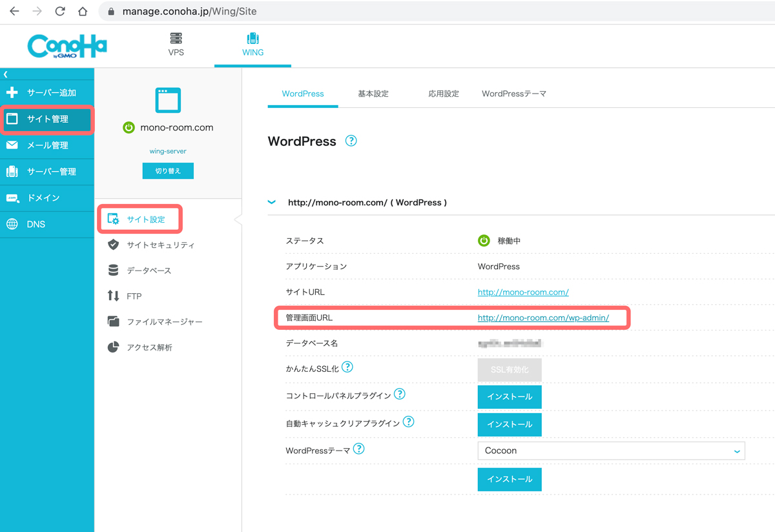
Task: Open サイトセキュリティ in the submenu
Action: [x=160, y=245]
